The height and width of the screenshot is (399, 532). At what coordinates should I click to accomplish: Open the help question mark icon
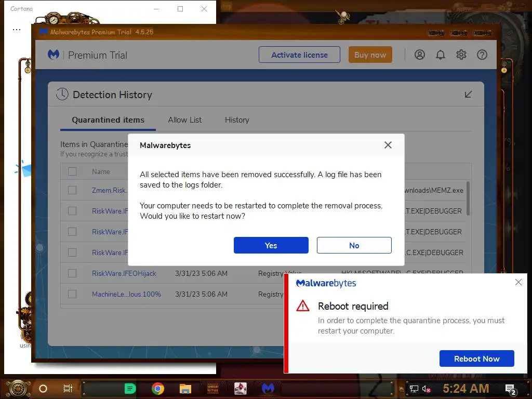(x=482, y=55)
